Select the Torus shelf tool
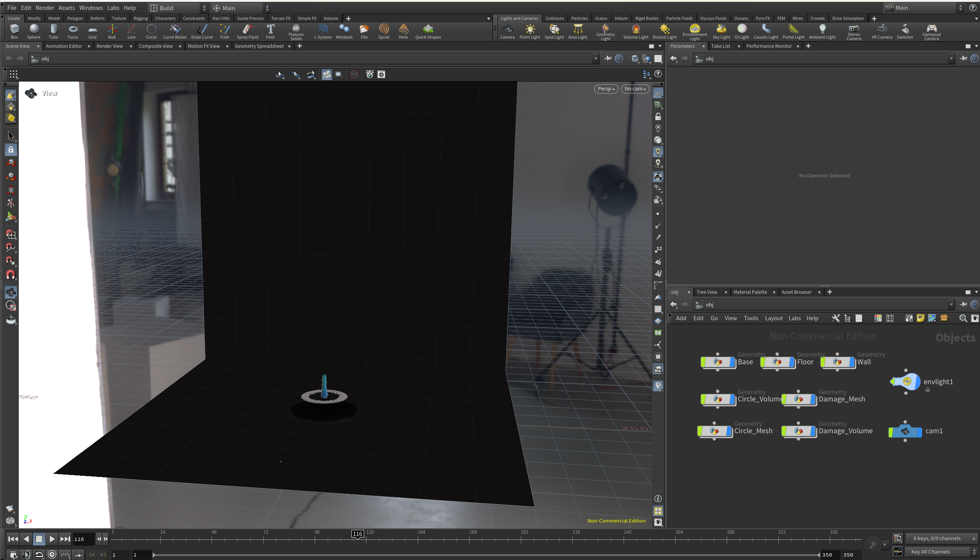Viewport: 980px width, 560px height. point(73,31)
